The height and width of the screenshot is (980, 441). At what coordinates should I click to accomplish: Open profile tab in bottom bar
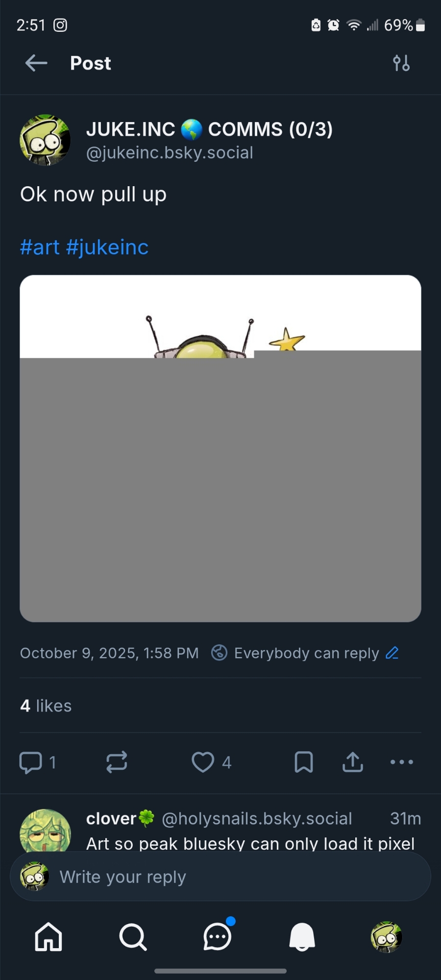point(386,937)
